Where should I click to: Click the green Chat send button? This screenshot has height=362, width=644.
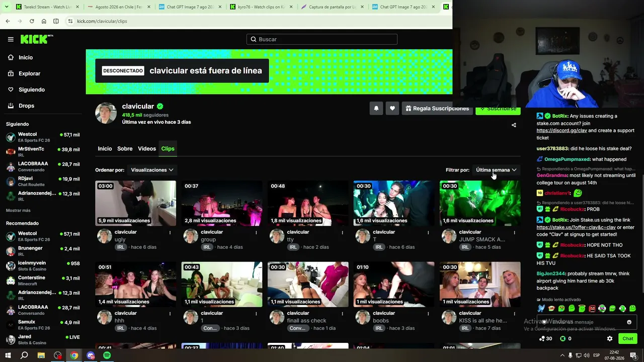coord(628,338)
